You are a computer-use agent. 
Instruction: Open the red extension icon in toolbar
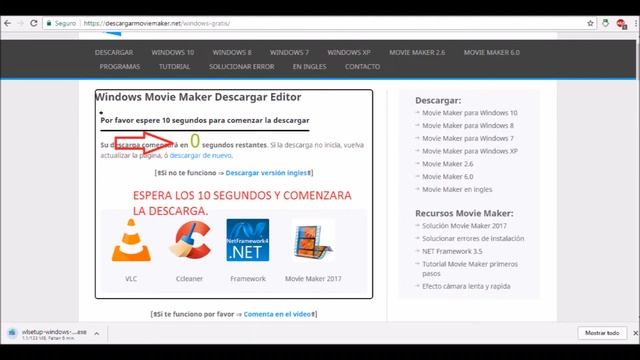[621, 24]
